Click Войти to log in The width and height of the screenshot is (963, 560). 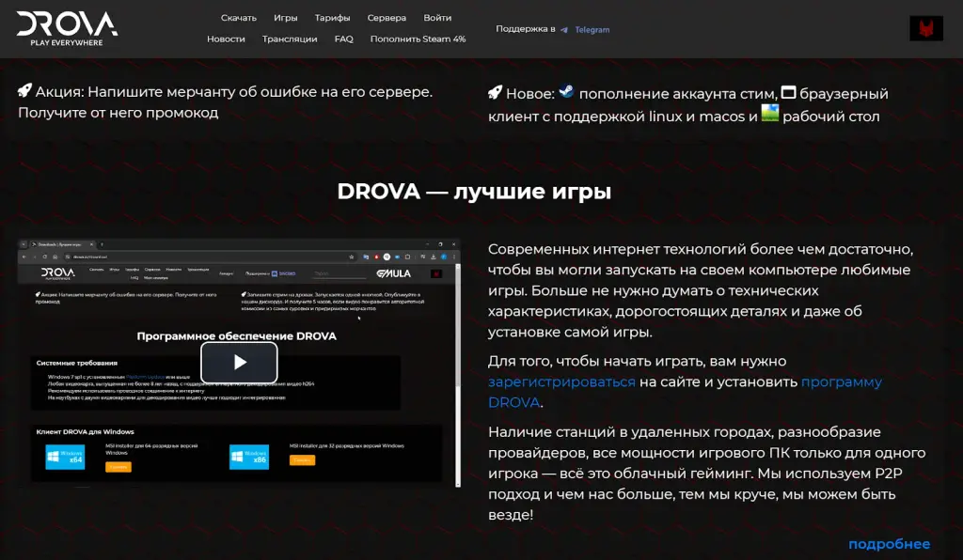[437, 18]
